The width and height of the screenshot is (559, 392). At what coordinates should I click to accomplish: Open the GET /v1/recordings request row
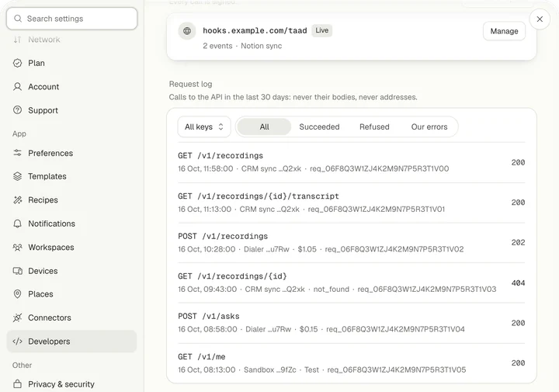[351, 162]
